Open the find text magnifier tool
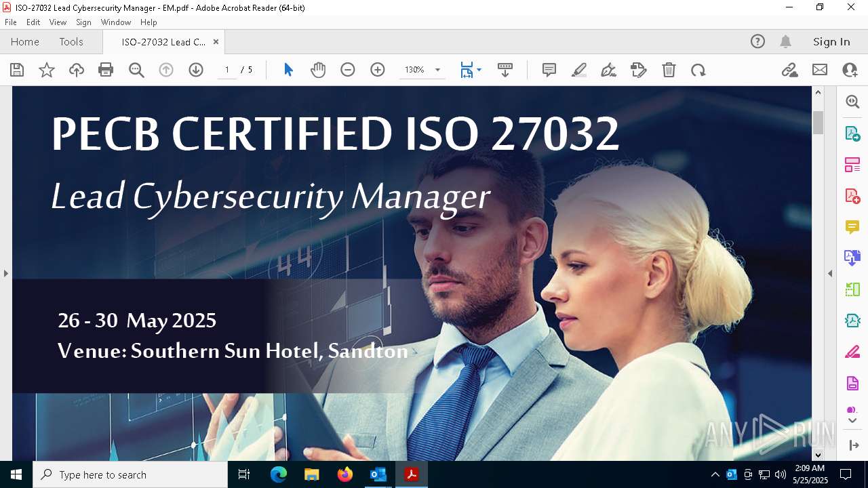 [x=136, y=70]
